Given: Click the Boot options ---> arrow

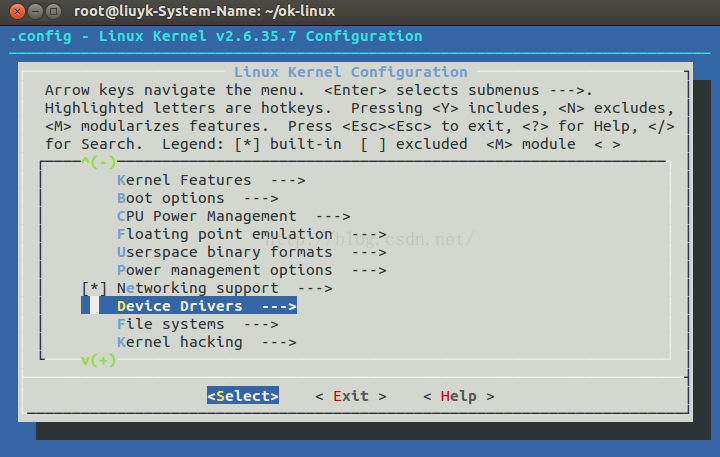Looking at the screenshot, I should tap(261, 198).
